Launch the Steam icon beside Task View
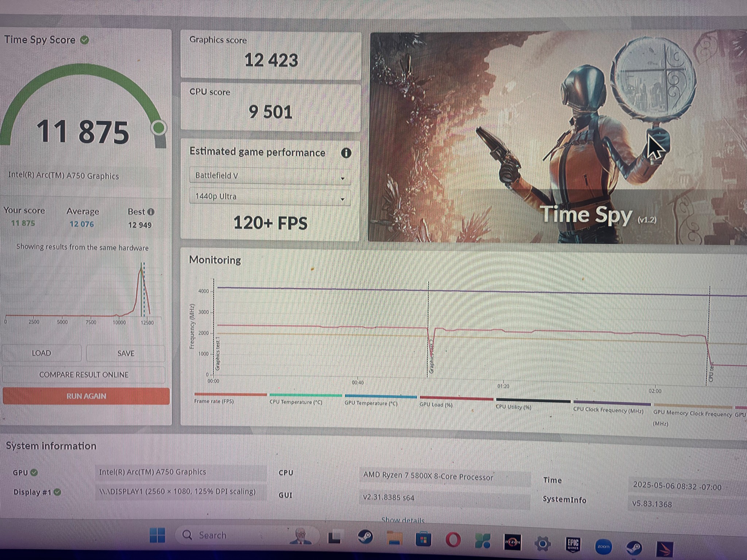This screenshot has height=560, width=747. (x=365, y=537)
